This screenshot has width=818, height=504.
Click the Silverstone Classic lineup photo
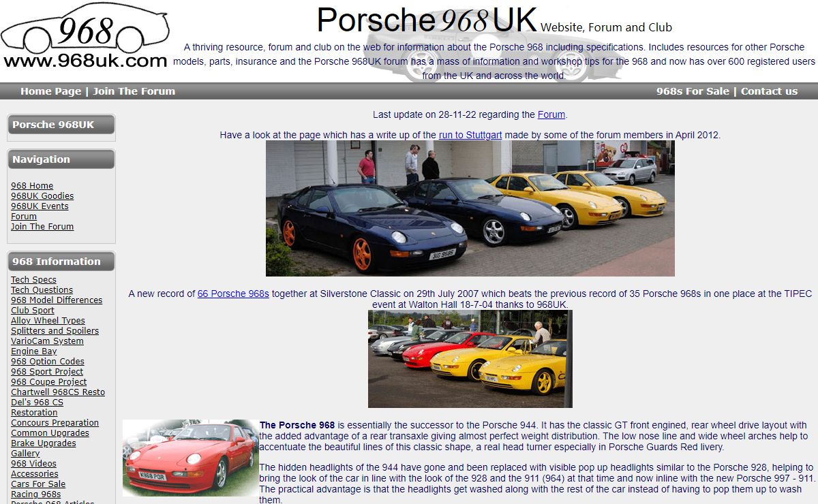click(x=470, y=358)
